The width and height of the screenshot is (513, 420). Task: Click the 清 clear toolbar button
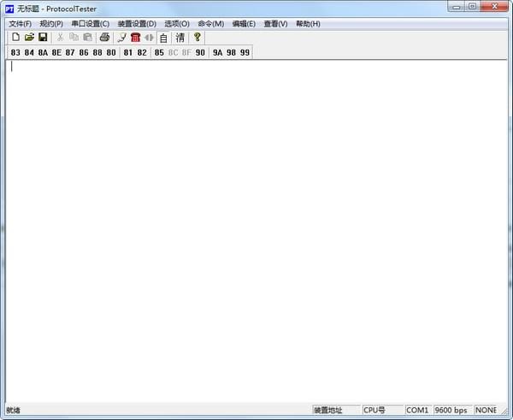coord(180,38)
